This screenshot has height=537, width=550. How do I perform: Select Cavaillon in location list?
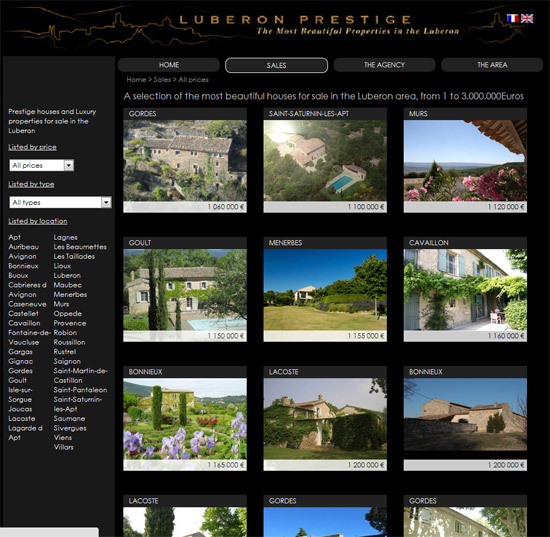[x=24, y=323]
